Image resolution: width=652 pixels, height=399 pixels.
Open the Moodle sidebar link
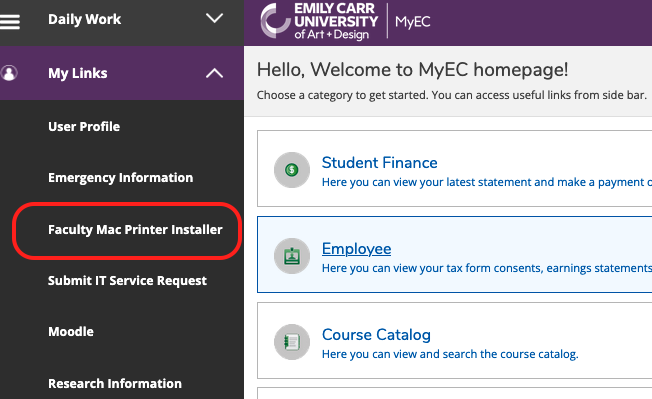(71, 332)
